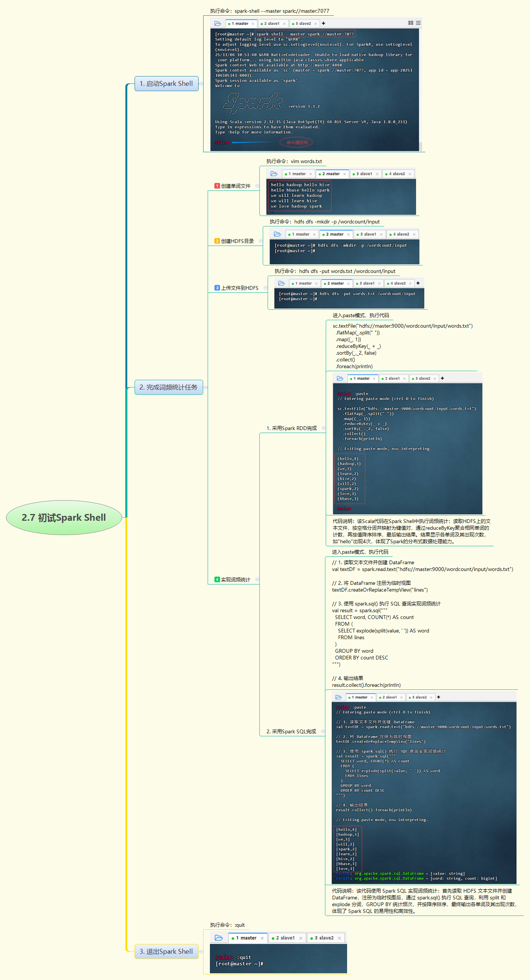Switch to the 2 slave1 tab in the :quit terminal
This screenshot has width=530, height=980.
287,938
